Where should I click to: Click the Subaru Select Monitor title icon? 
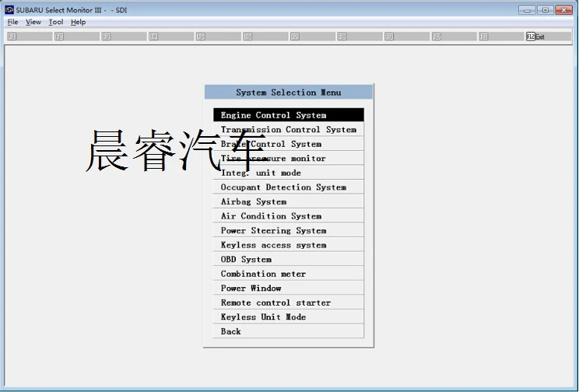[9, 10]
